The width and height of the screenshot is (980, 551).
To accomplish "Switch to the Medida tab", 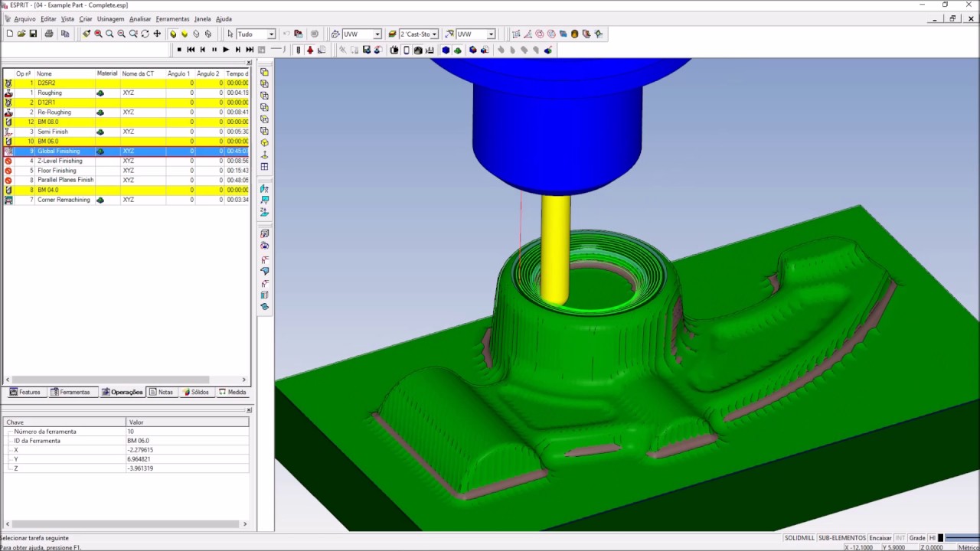I will (233, 392).
